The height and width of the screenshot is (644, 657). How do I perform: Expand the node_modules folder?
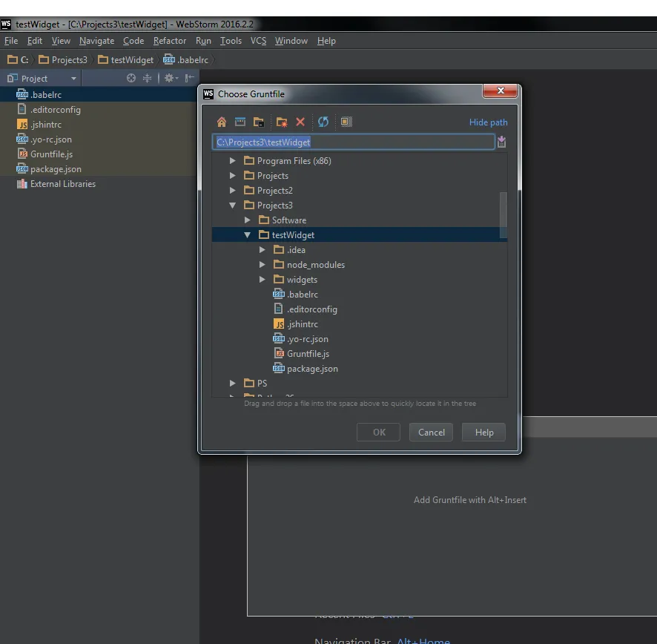point(263,265)
